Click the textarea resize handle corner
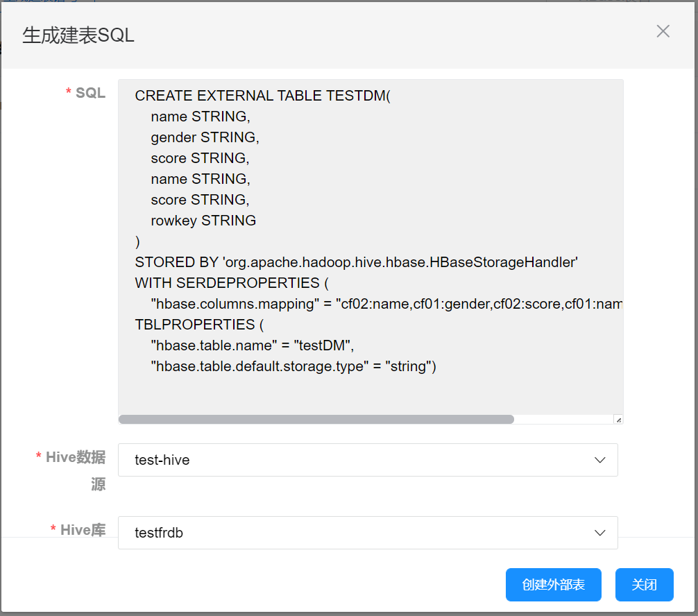Screen dimensions: 698x616 coord(618,419)
